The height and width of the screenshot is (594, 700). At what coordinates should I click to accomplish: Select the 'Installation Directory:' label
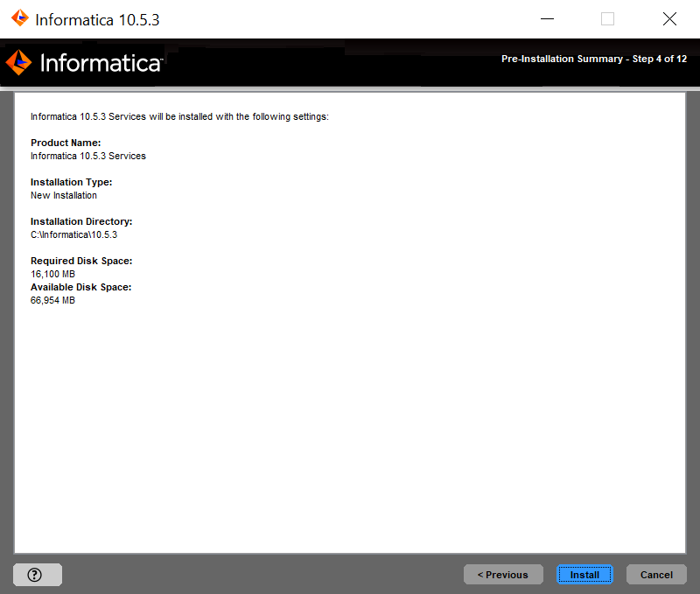[x=81, y=221]
